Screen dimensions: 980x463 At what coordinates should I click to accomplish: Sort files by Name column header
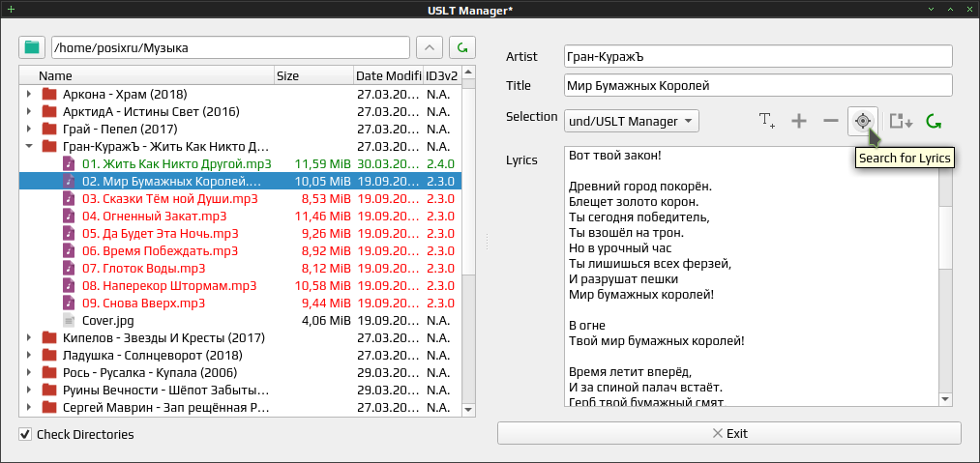(x=147, y=75)
